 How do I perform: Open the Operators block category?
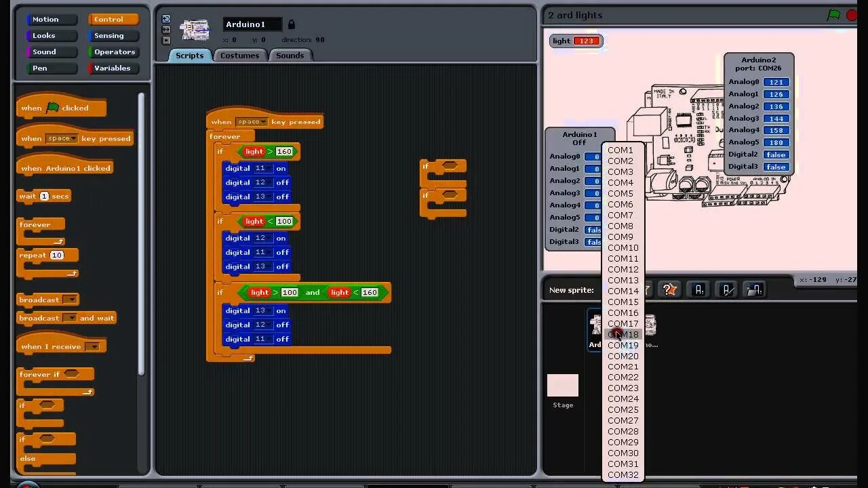click(115, 52)
